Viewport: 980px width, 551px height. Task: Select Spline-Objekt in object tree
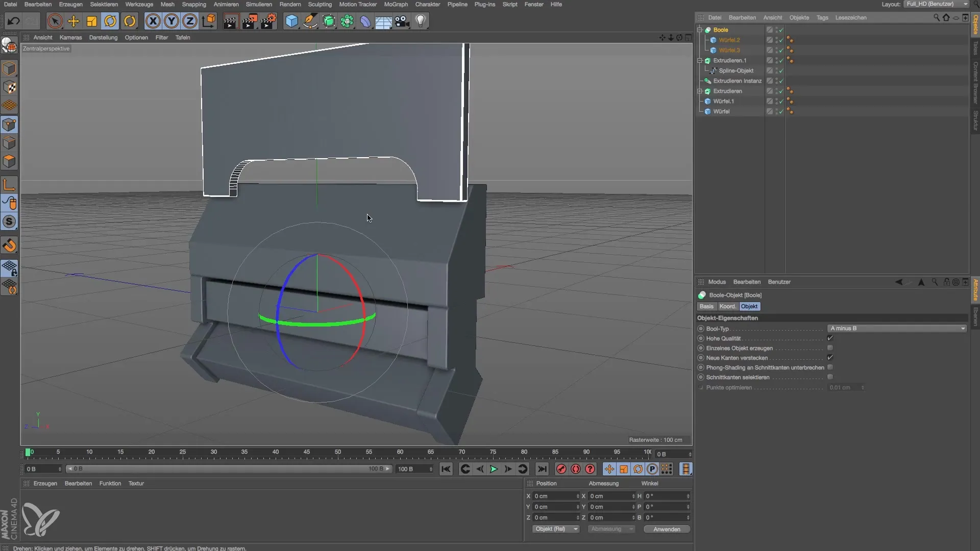tap(736, 70)
